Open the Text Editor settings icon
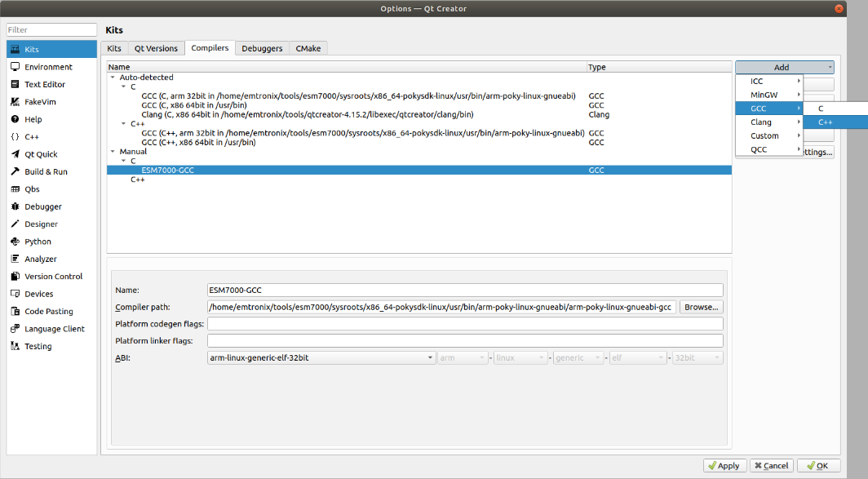Image resolution: width=868 pixels, height=479 pixels. click(15, 84)
